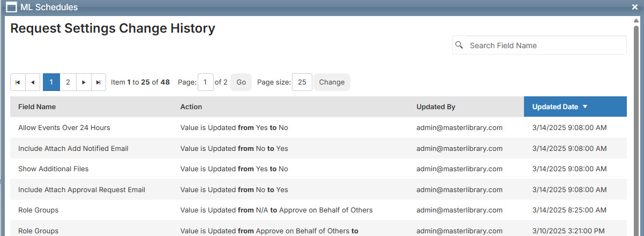The width and height of the screenshot is (644, 236).
Task: Select 'Include Attach Approval Request Email' field name
Action: (x=81, y=189)
